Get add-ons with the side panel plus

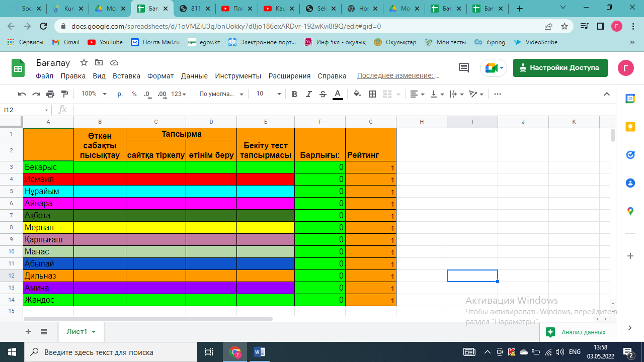pyautogui.click(x=630, y=256)
